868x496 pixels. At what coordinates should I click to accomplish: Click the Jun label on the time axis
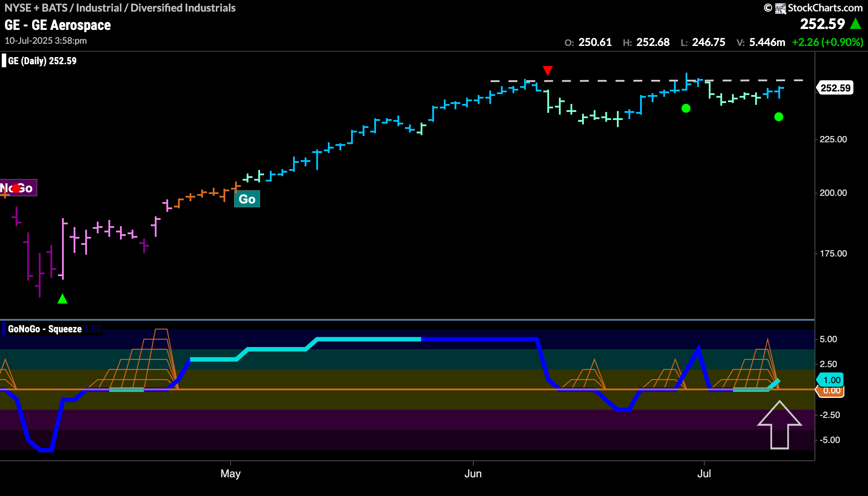point(473,473)
